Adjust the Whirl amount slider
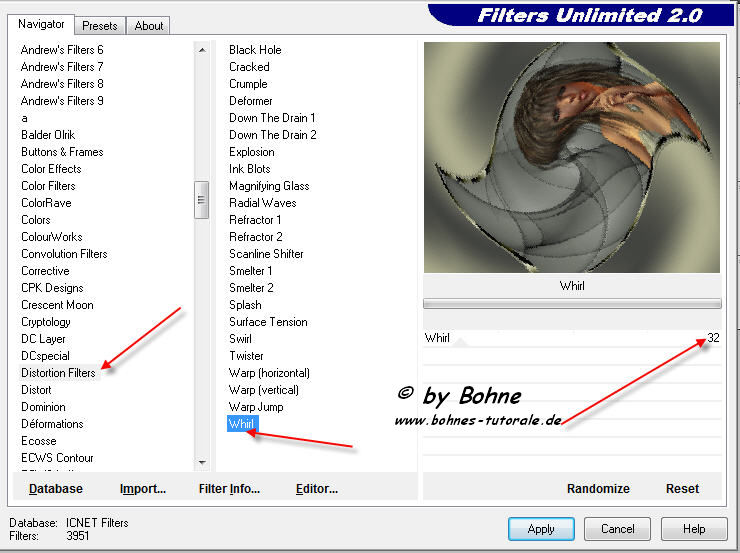This screenshot has height=553, width=740. (x=570, y=338)
